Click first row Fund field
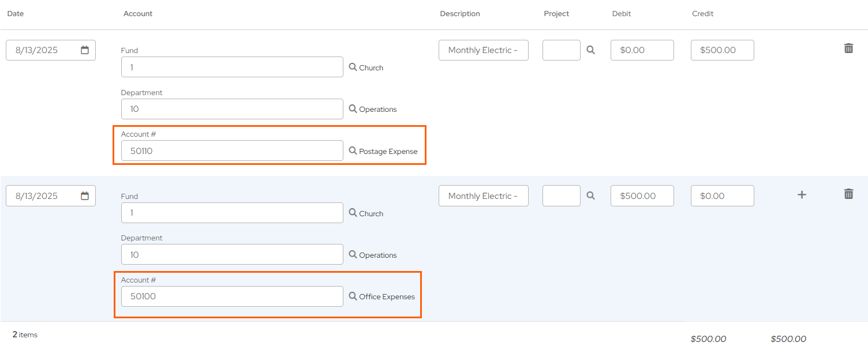 232,67
